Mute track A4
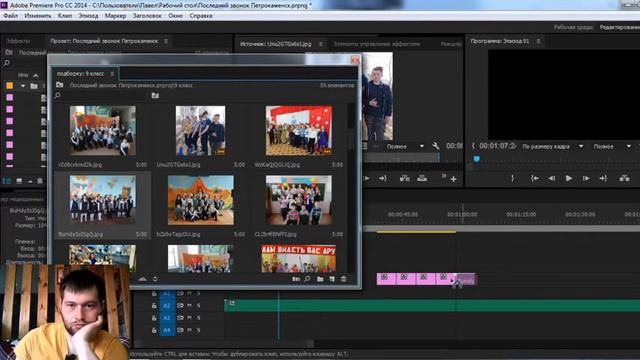This screenshot has width=640, height=360. coord(189,330)
